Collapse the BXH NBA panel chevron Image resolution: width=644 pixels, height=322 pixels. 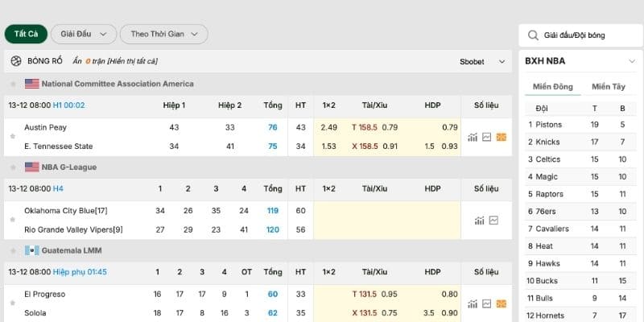click(x=630, y=61)
